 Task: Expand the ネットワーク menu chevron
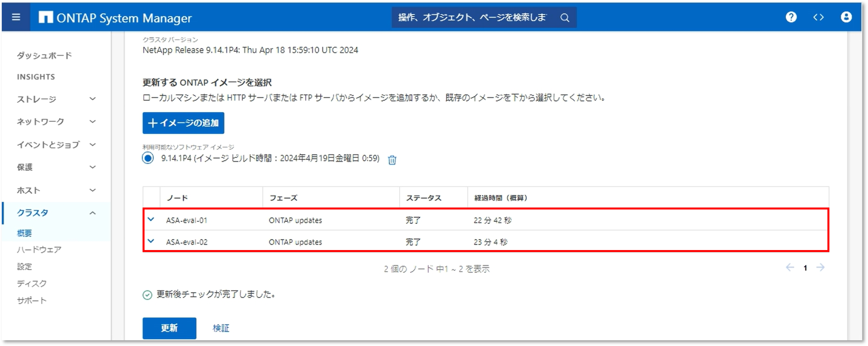pyautogui.click(x=93, y=121)
